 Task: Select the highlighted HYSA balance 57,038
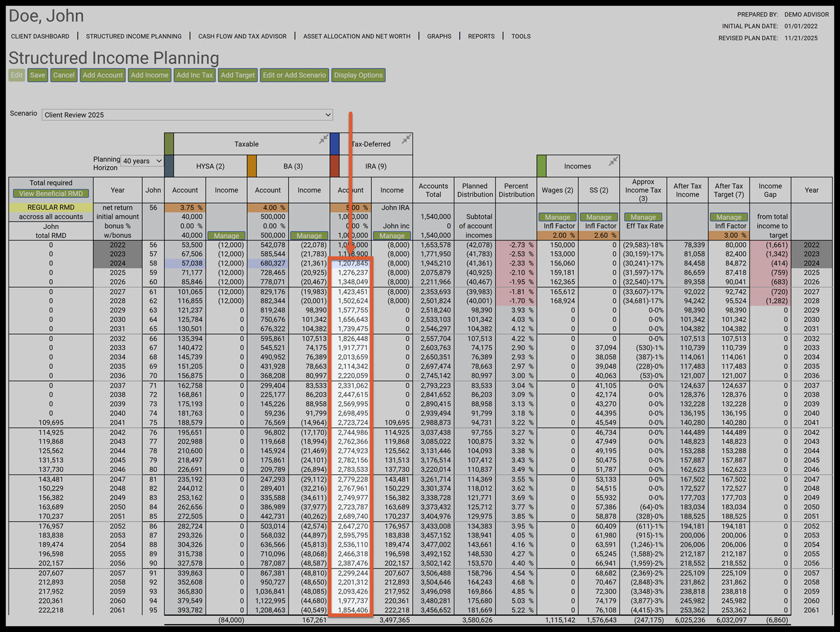[x=185, y=263]
